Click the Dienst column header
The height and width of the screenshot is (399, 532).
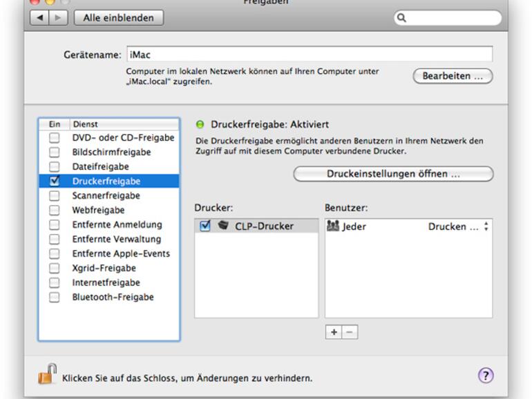coord(124,124)
